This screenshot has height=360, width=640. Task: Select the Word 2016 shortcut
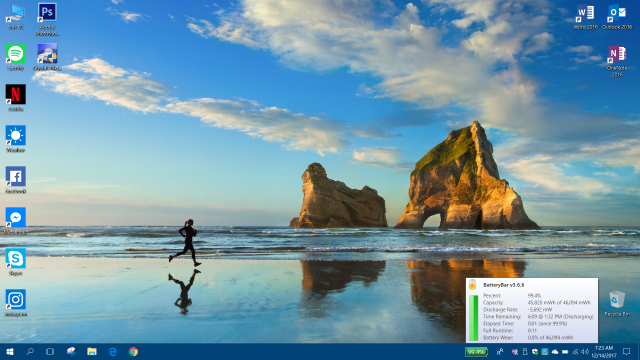click(586, 17)
